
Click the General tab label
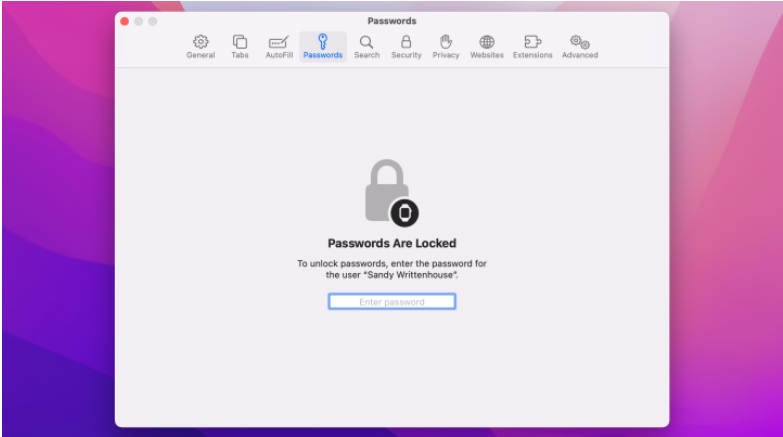(x=201, y=55)
